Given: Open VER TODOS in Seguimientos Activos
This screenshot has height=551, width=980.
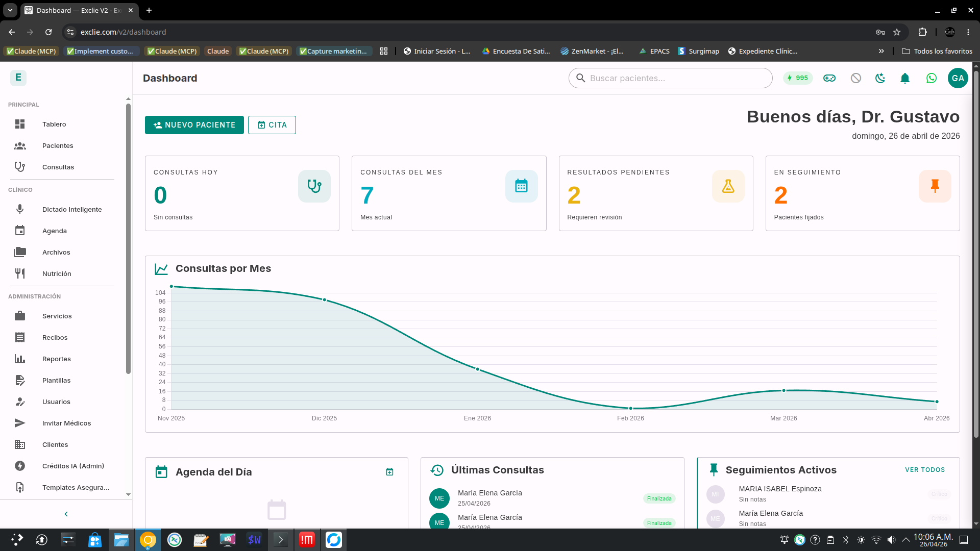Looking at the screenshot, I should click(x=925, y=469).
